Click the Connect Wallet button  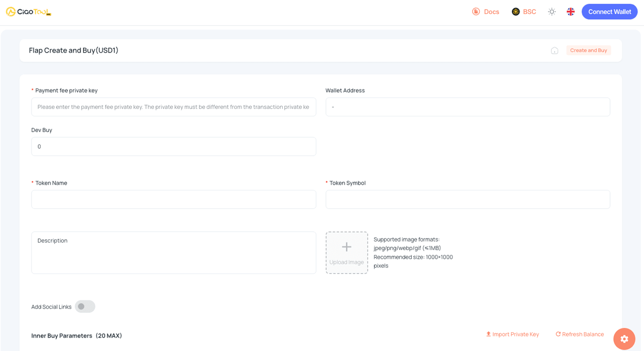pyautogui.click(x=609, y=12)
